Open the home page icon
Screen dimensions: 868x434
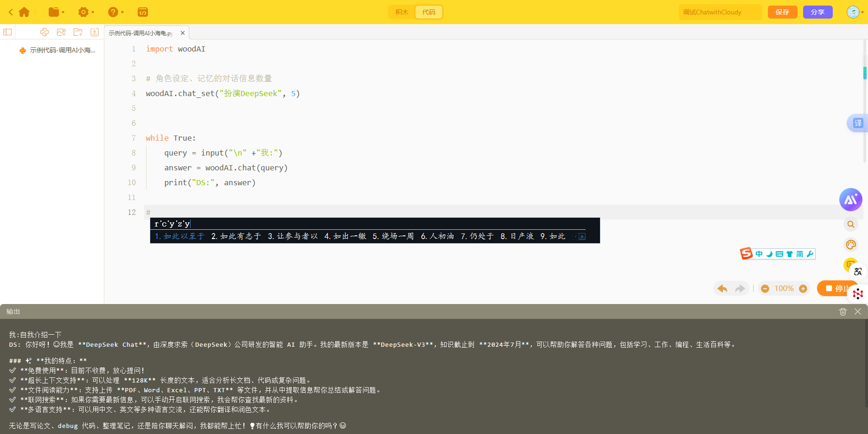tap(24, 12)
